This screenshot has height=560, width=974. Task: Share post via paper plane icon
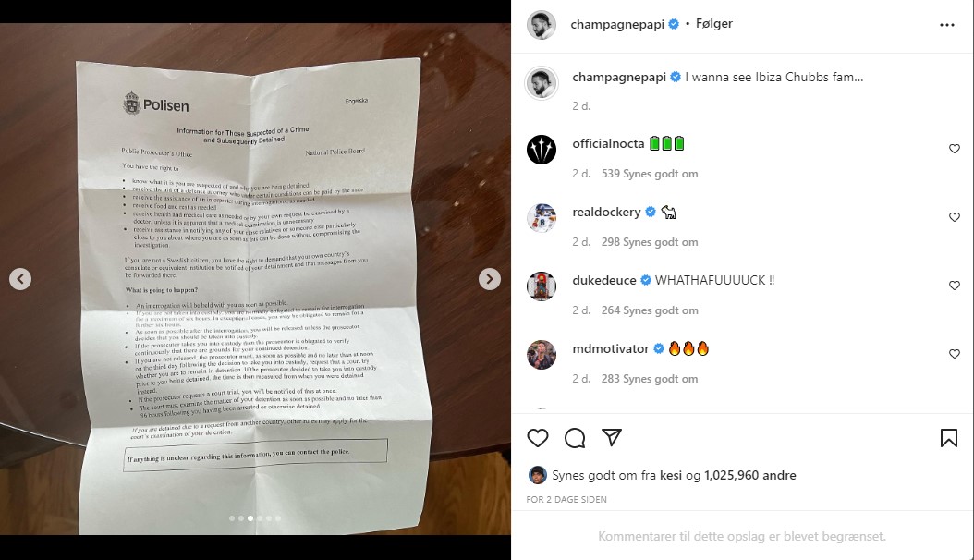[x=612, y=438]
